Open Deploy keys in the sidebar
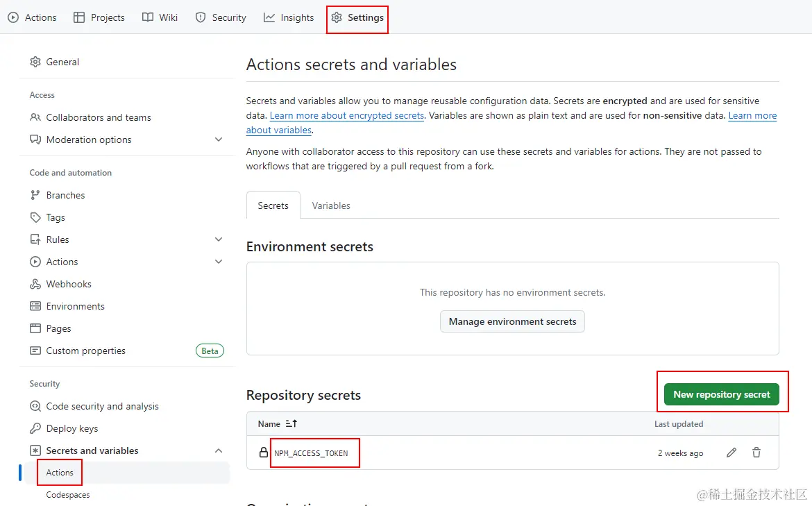The image size is (812, 506). pyautogui.click(x=71, y=428)
